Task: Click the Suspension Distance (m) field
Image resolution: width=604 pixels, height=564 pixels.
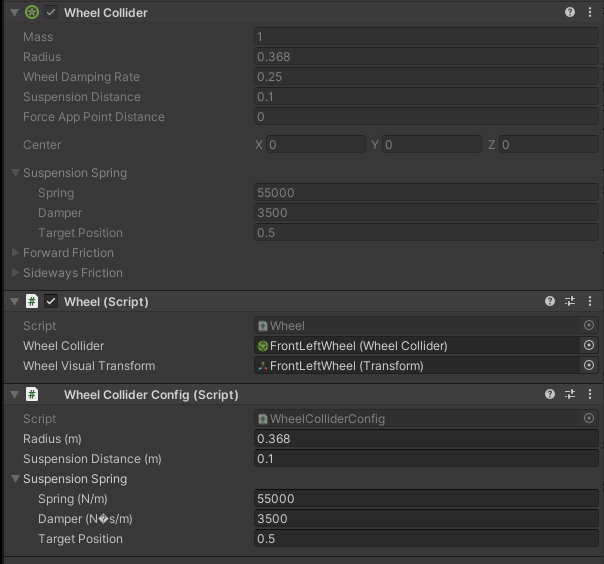Action: (x=426, y=459)
